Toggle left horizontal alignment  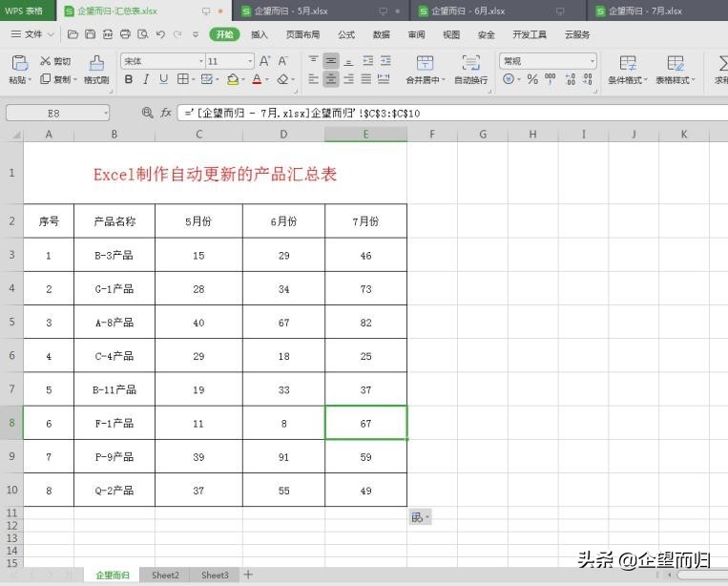click(313, 79)
